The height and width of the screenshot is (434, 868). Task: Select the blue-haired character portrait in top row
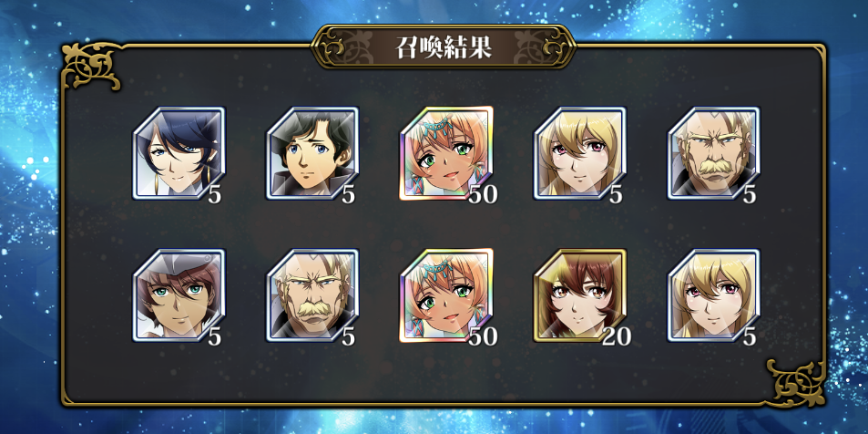[179, 153]
